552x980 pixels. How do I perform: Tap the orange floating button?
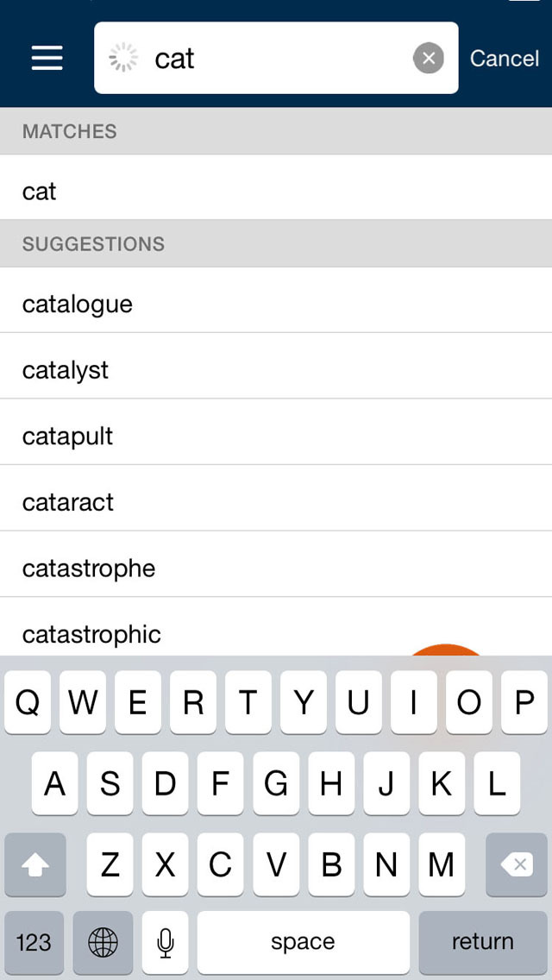pos(447,650)
